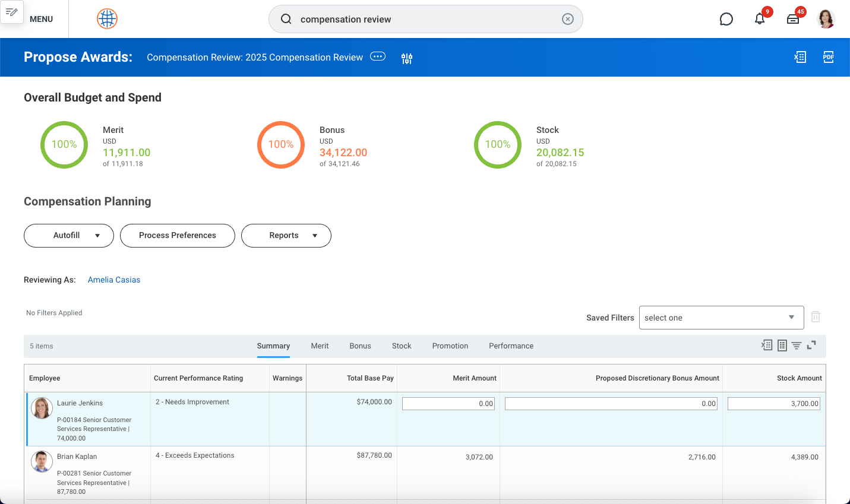Switch the grid to expanded row view
Screen dimensions: 850x504
(782, 345)
